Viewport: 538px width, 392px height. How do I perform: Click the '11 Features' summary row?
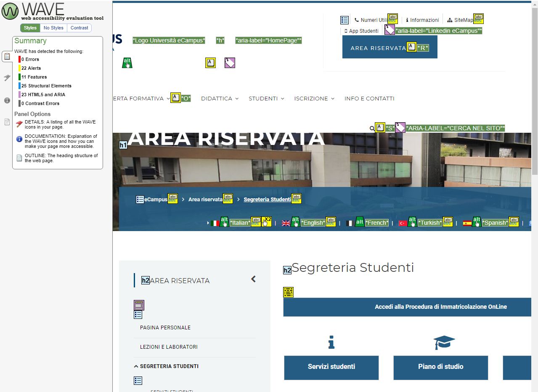coord(34,77)
